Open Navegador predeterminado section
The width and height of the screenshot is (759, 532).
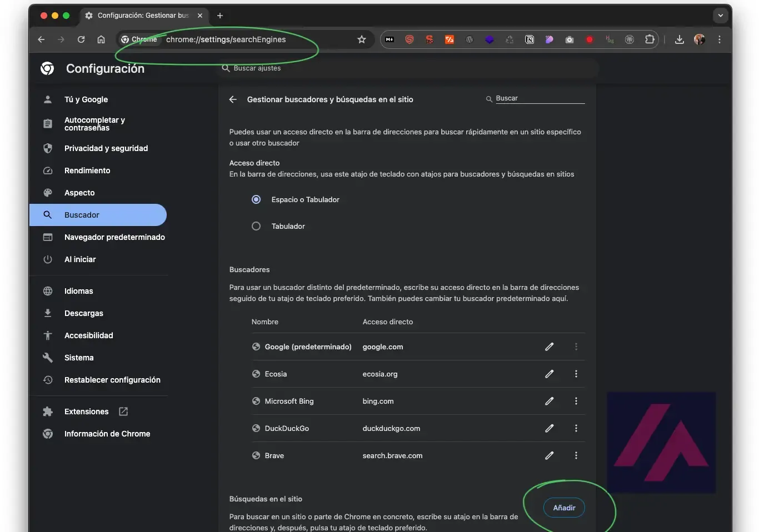pyautogui.click(x=98, y=237)
